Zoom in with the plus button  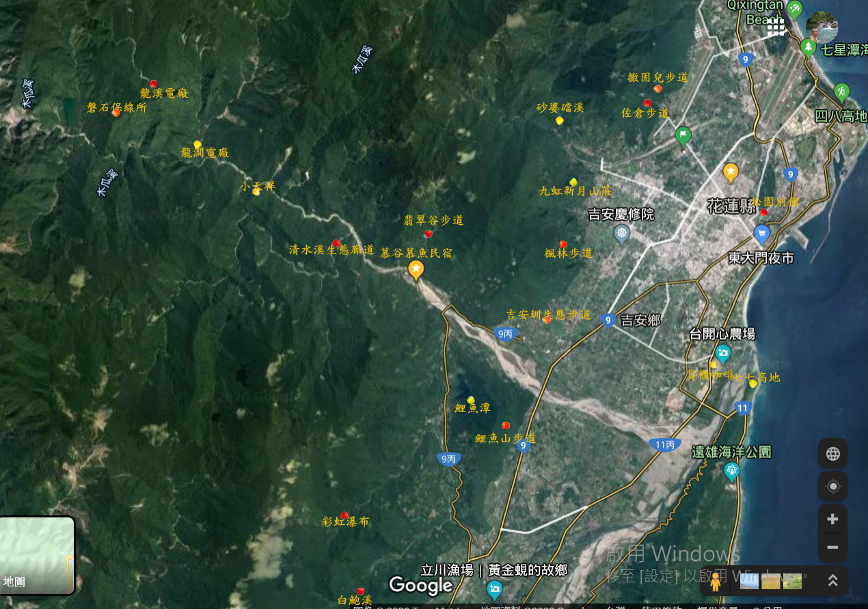click(x=832, y=519)
